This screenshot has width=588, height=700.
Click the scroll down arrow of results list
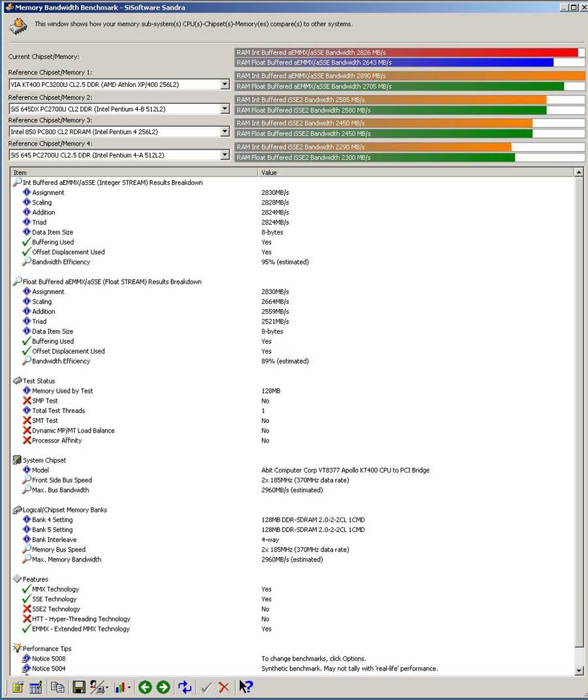579,671
